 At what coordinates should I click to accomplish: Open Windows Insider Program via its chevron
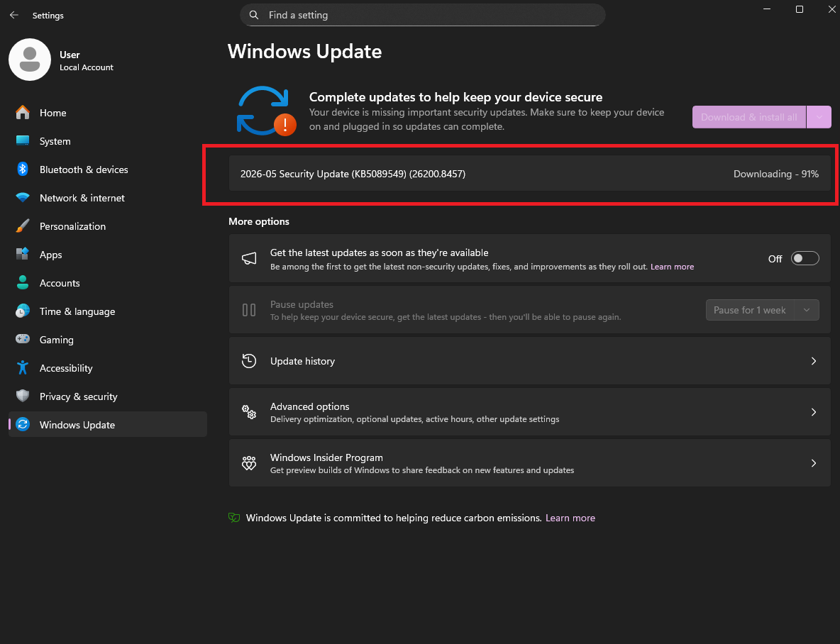[813, 463]
